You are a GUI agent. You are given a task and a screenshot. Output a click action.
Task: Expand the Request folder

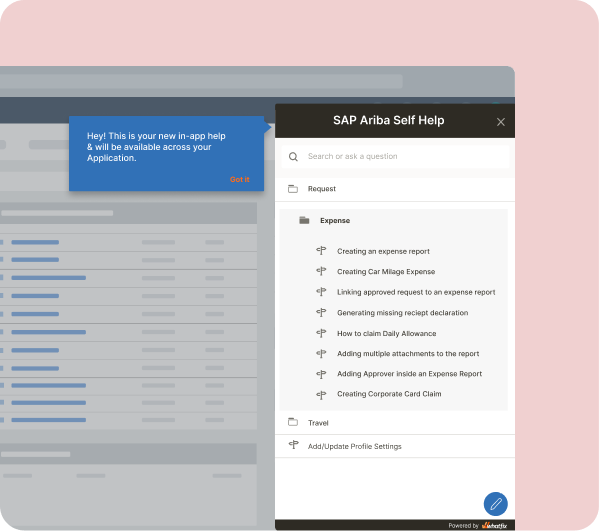pos(395,189)
